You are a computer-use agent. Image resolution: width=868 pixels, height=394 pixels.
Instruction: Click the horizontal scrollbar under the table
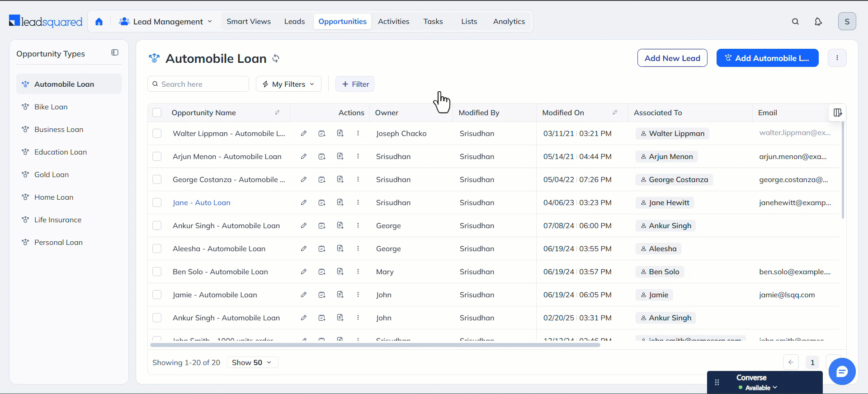click(375, 345)
